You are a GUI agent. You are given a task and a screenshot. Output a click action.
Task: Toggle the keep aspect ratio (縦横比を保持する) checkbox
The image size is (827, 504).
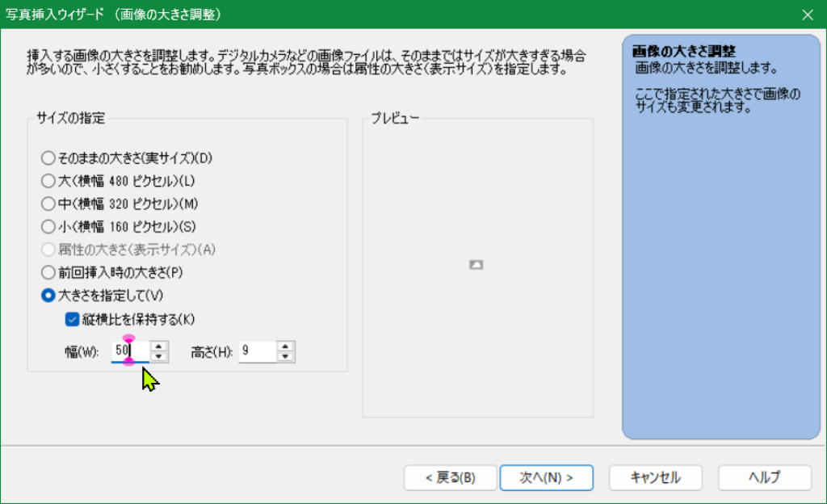(73, 318)
